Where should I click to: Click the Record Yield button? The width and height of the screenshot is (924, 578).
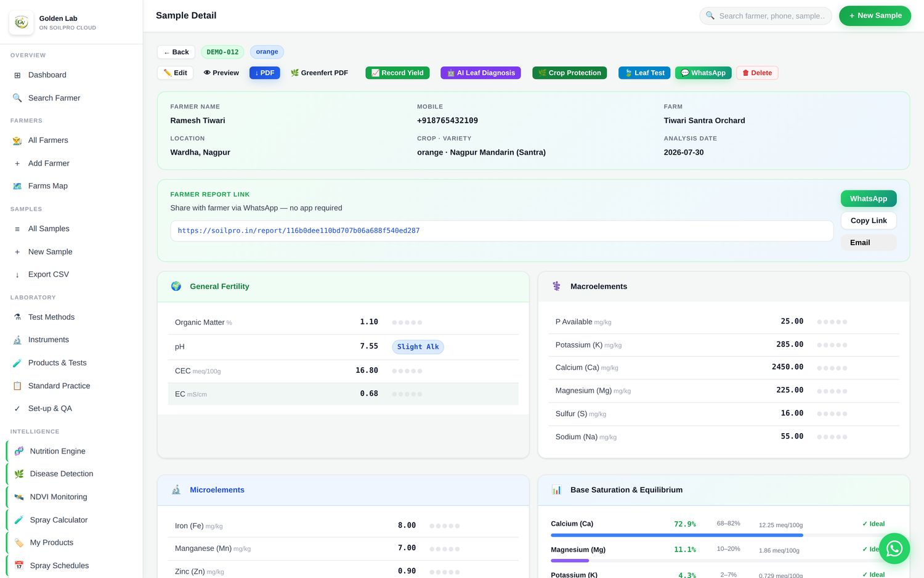397,73
